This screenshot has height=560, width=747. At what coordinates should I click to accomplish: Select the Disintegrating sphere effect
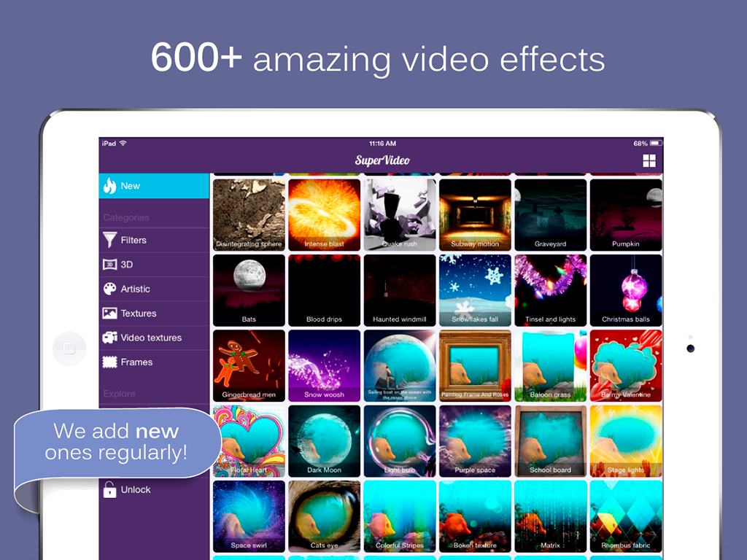[249, 215]
